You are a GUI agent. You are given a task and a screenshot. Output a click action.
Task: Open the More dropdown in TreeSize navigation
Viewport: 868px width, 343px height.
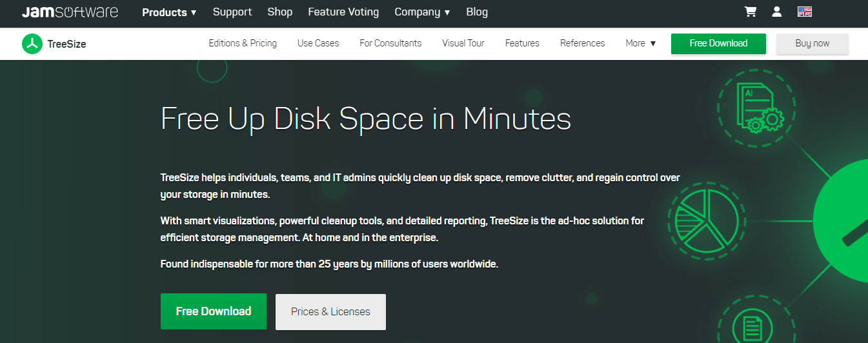point(640,43)
